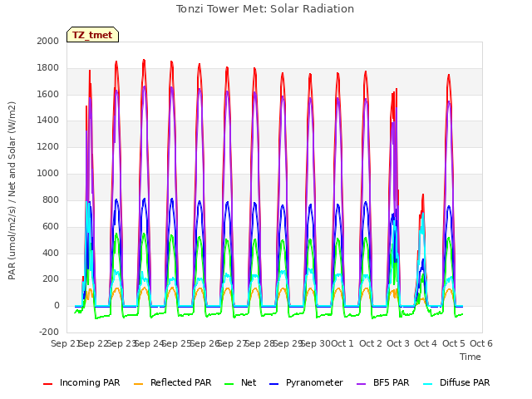Click the red Incoming PAR legend swatch
Image resolution: width=532 pixels, height=399 pixels.
click(48, 384)
